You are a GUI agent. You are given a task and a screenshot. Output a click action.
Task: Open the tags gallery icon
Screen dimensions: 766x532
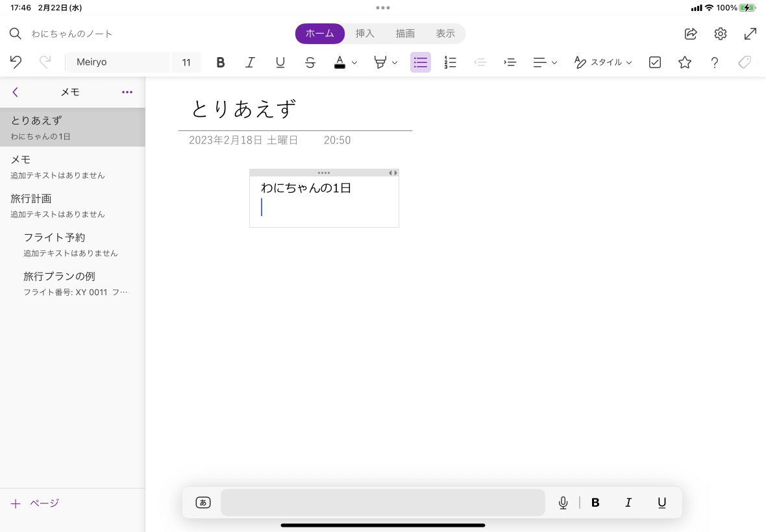point(745,62)
